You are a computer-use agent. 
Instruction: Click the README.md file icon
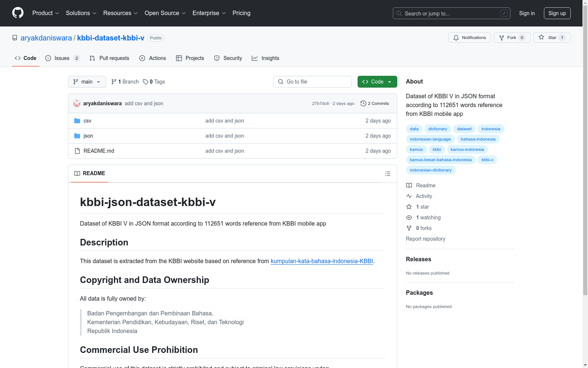(77, 151)
